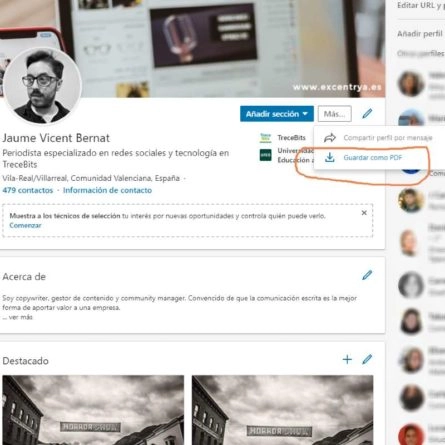This screenshot has height=445, width=445.
Task: Click the Vila-Real/Villarreal location text
Action: pyautogui.click(x=91, y=178)
